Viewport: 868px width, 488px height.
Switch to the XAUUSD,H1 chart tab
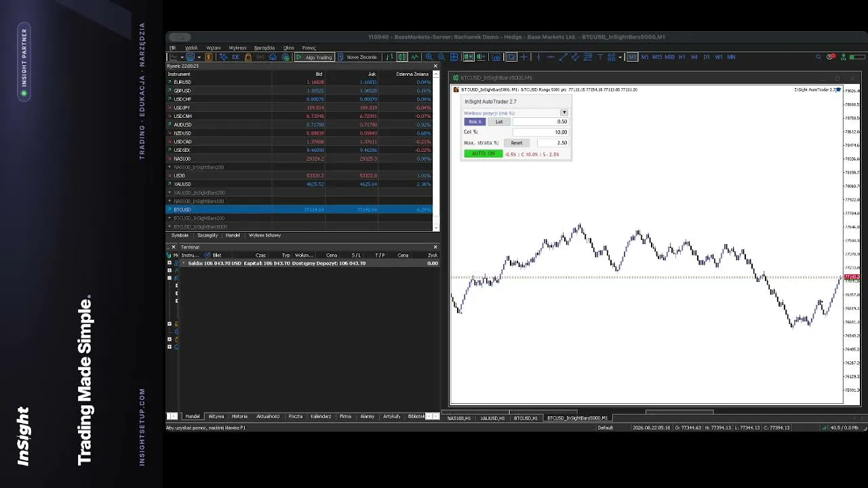click(492, 418)
